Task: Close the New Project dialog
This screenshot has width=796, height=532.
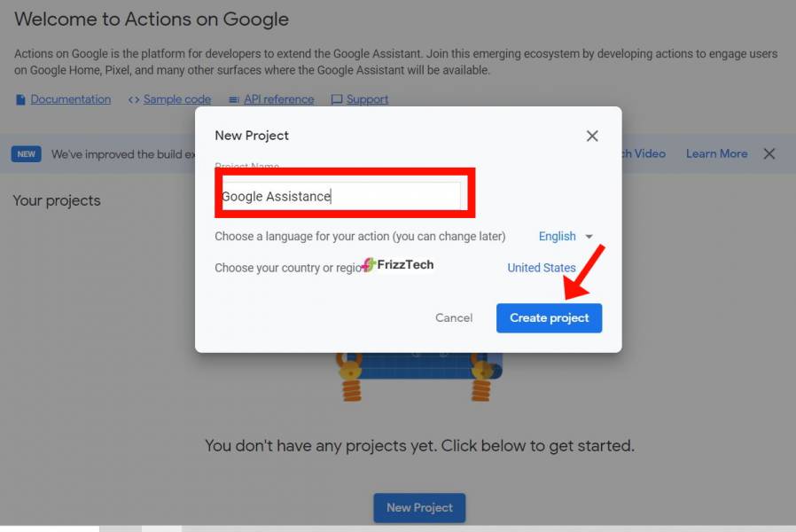Action: coord(592,136)
